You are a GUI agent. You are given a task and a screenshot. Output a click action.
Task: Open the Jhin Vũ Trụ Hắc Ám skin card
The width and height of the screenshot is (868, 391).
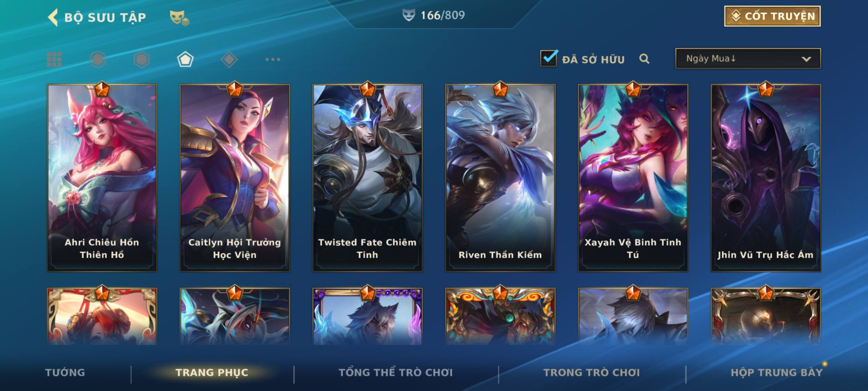[766, 178]
